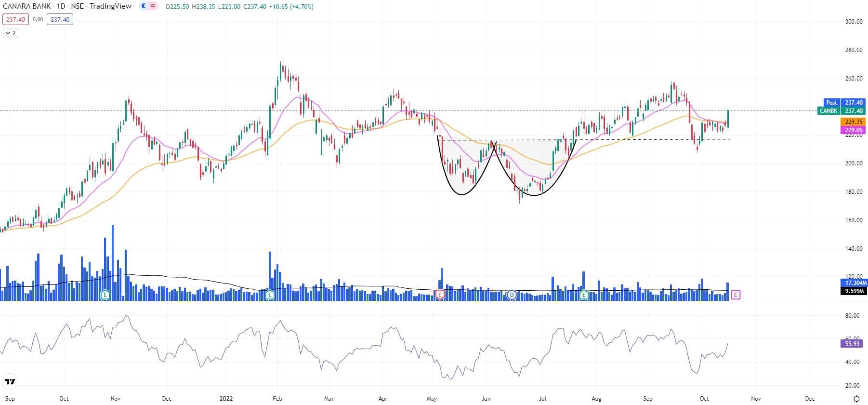Screen dimensions: 868x405
Task: Click the orange moving average label 229.35
Action: (853, 122)
